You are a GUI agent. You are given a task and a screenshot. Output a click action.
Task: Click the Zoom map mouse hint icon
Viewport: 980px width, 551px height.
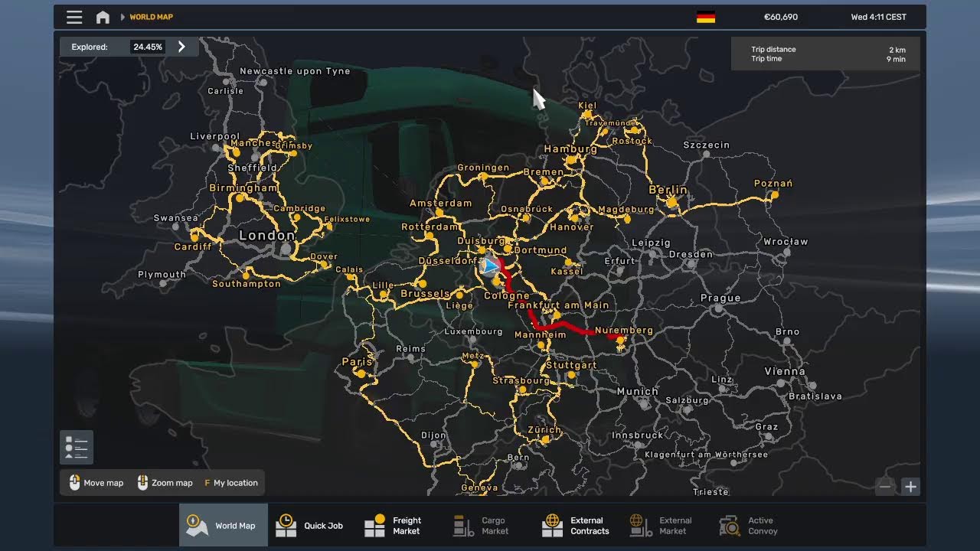(142, 483)
